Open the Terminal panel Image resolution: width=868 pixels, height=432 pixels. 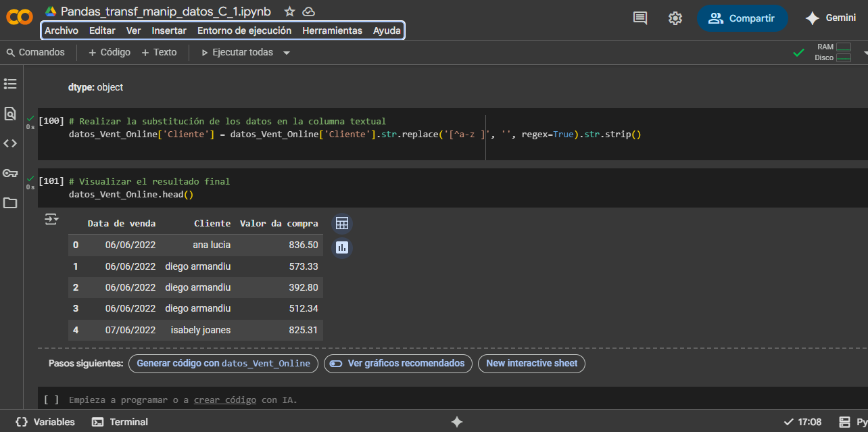pos(120,422)
